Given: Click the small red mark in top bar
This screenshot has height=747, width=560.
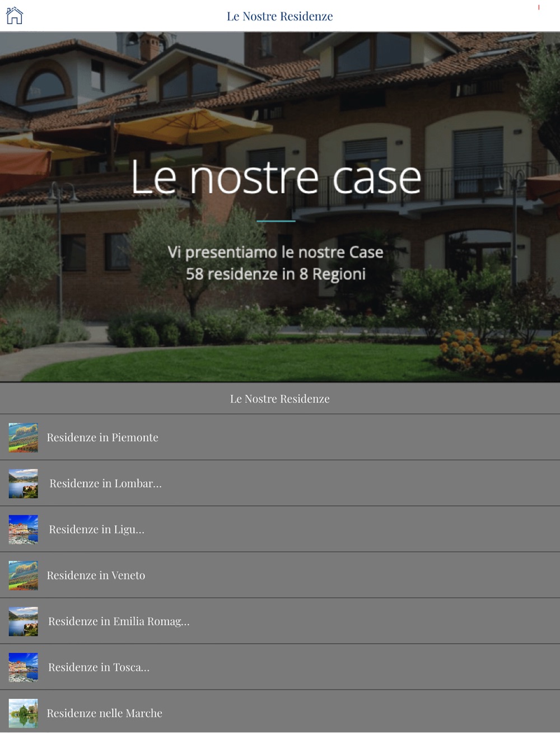Looking at the screenshot, I should pos(539,7).
